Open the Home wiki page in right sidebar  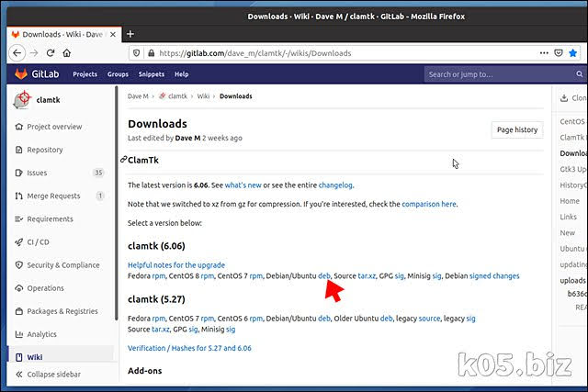coord(570,201)
